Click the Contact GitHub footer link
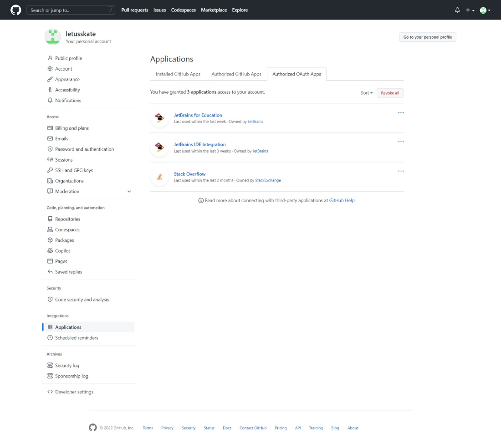Image resolution: width=501 pixels, height=448 pixels. click(253, 428)
